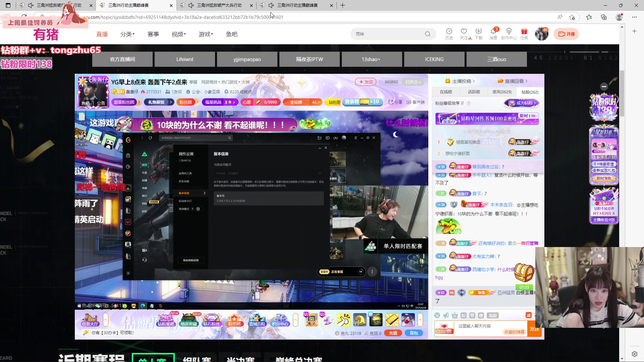Open the 背包 backpack button
The image size is (644, 362).
(x=414, y=333)
